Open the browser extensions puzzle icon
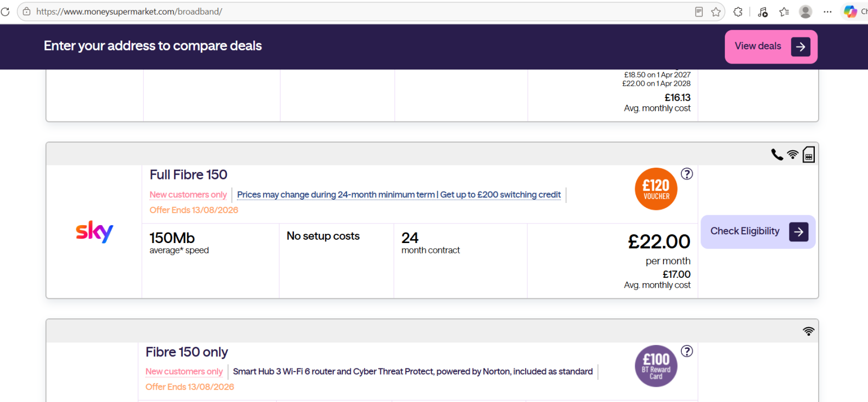 (x=738, y=11)
